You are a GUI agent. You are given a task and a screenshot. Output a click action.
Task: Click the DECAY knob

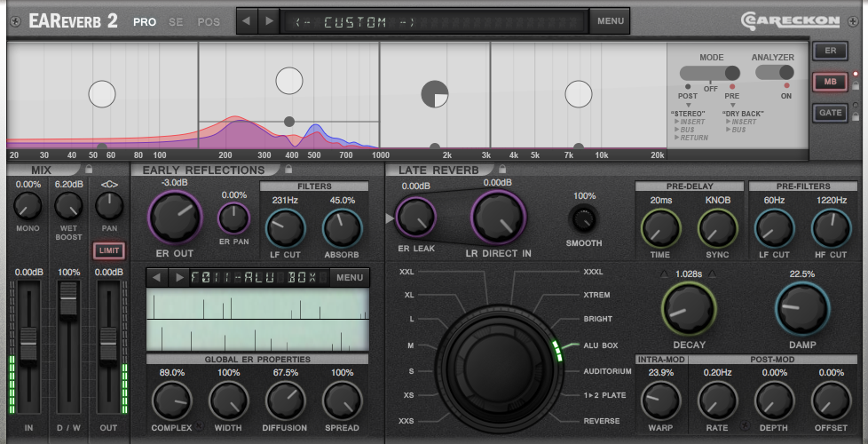(690, 309)
